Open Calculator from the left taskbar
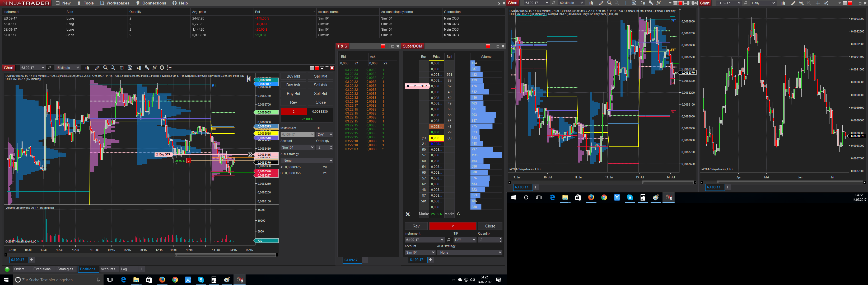This screenshot has height=285, width=868. point(214,280)
